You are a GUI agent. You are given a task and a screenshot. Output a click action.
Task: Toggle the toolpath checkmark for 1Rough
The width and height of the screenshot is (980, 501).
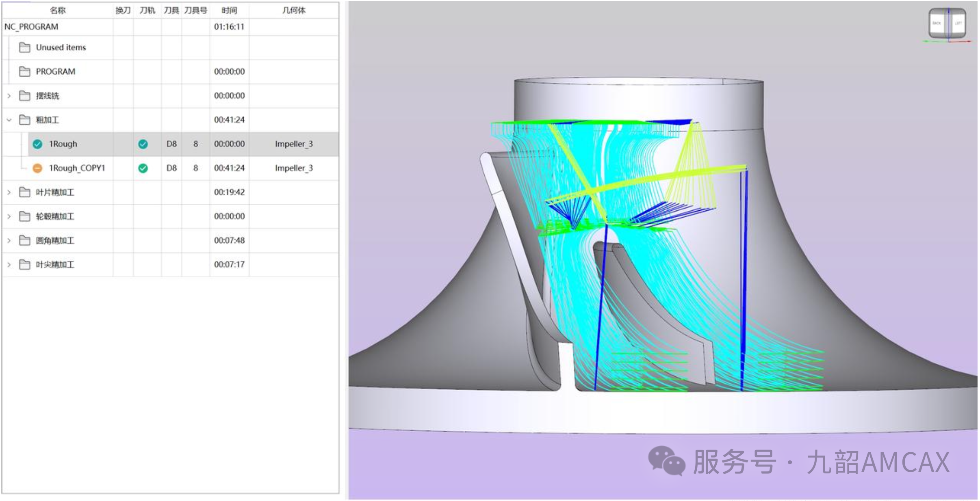(143, 144)
